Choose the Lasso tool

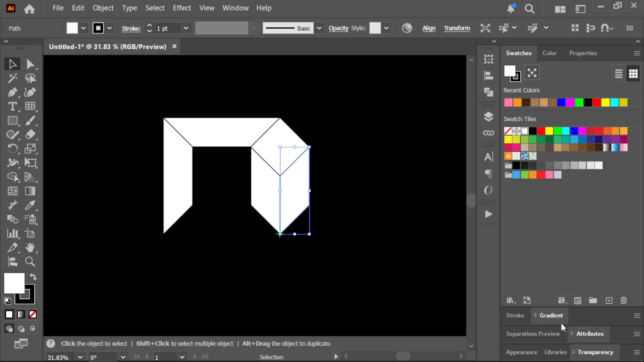[30, 78]
